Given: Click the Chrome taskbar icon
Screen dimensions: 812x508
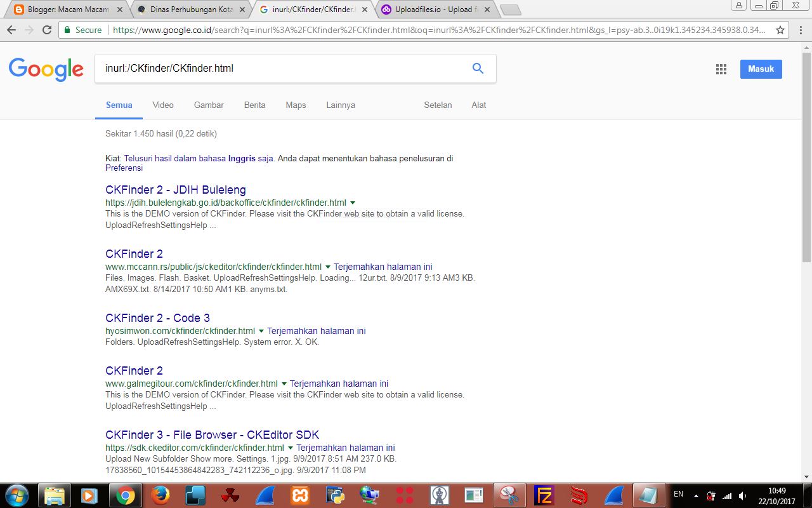Looking at the screenshot, I should coord(125,495).
